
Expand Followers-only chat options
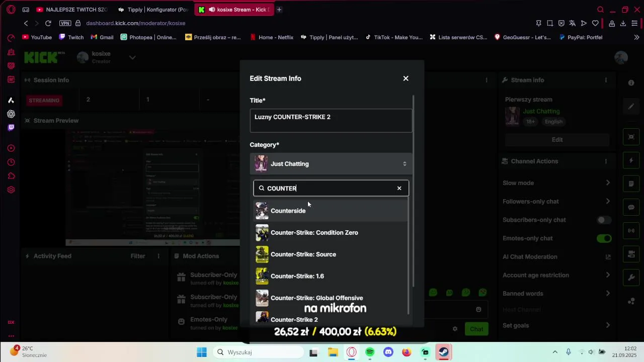608,201
